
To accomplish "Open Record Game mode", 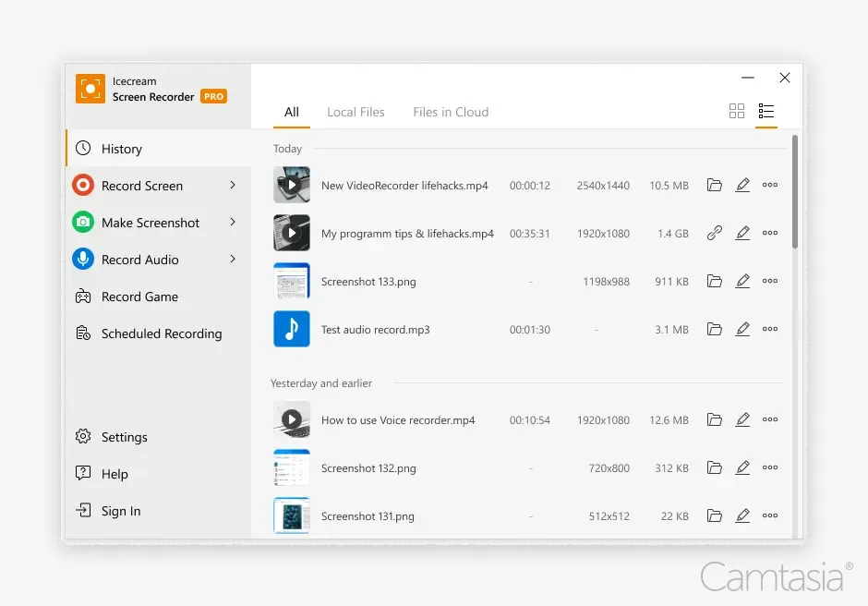I will [x=158, y=297].
